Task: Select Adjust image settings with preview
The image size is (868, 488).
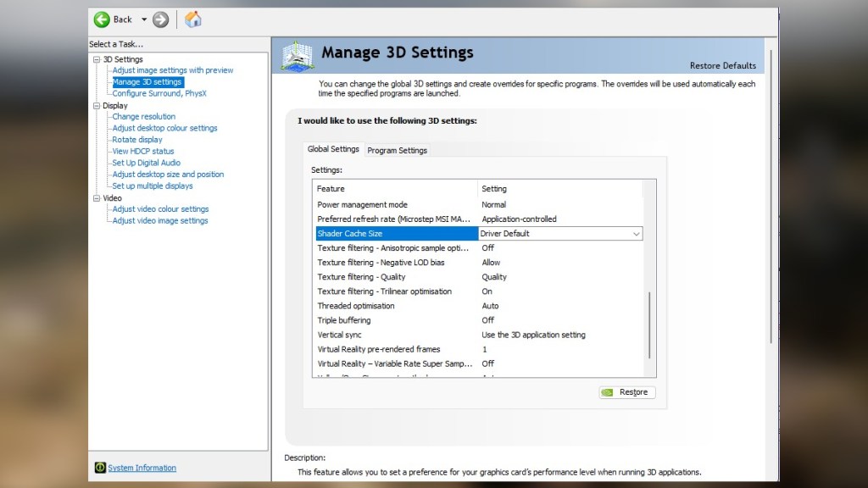Action: [173, 70]
